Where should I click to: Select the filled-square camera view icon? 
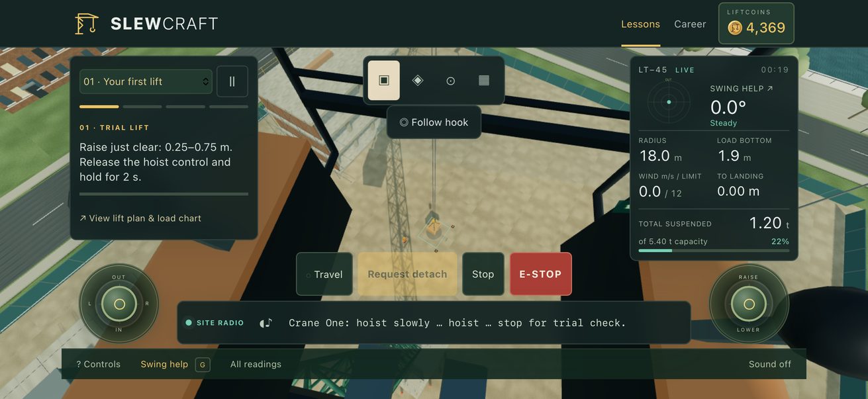click(x=384, y=80)
